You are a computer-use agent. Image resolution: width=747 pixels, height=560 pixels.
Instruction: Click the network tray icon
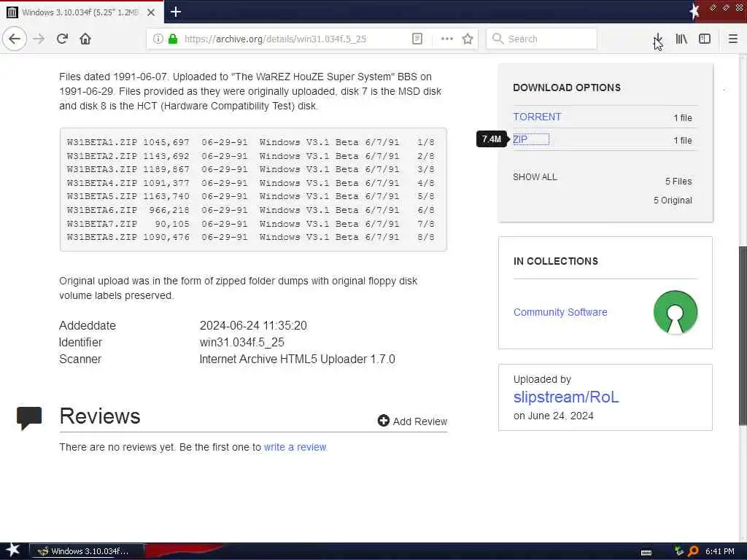[678, 551]
